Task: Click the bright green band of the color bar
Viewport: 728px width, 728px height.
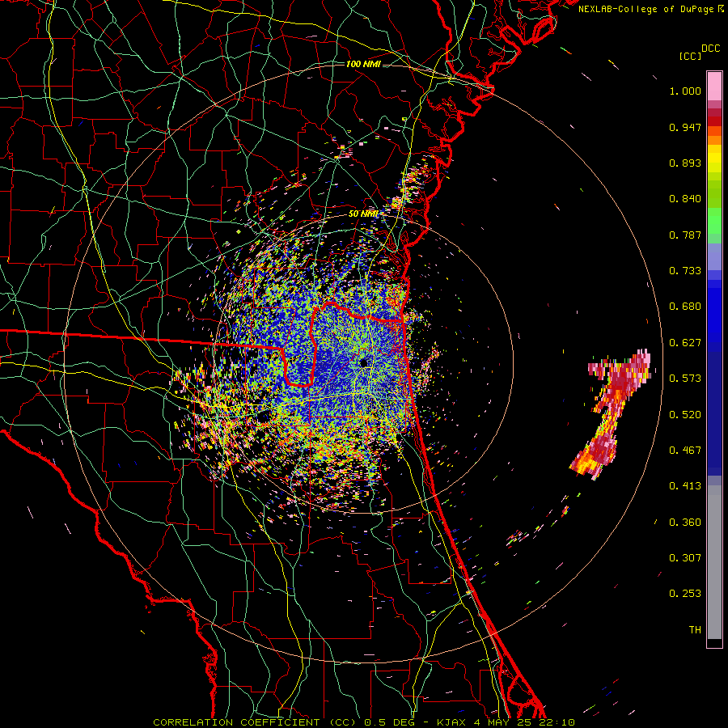Action: point(714,221)
